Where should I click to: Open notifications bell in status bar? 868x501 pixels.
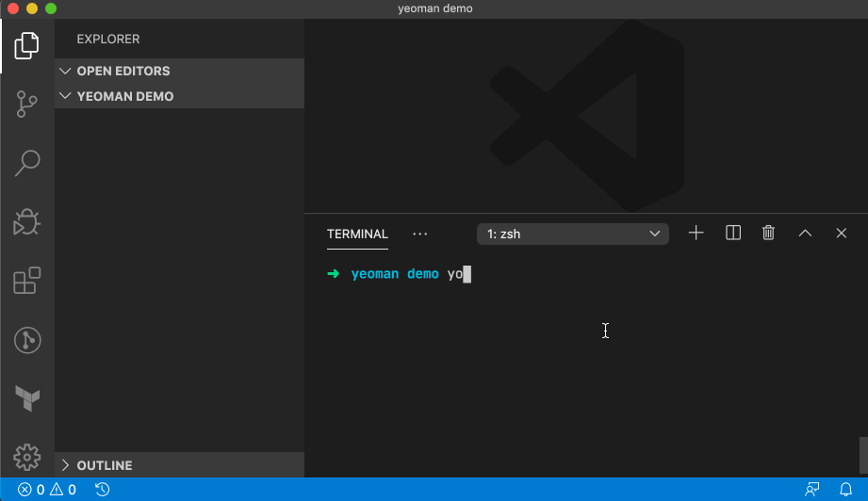tap(846, 490)
